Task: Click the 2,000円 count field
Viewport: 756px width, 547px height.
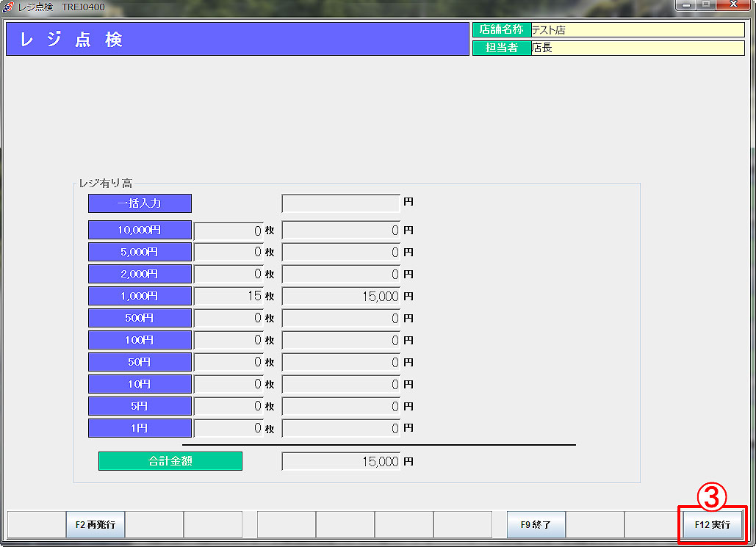Action: [228, 274]
